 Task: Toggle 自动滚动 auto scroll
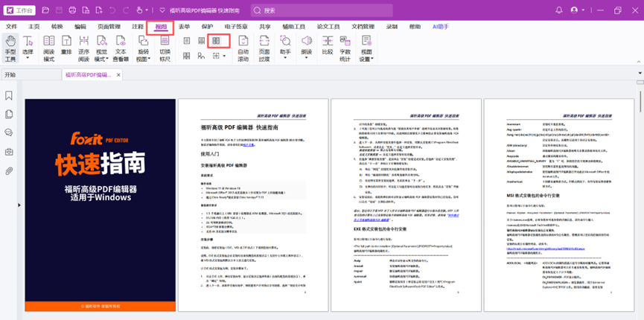pyautogui.click(x=243, y=48)
